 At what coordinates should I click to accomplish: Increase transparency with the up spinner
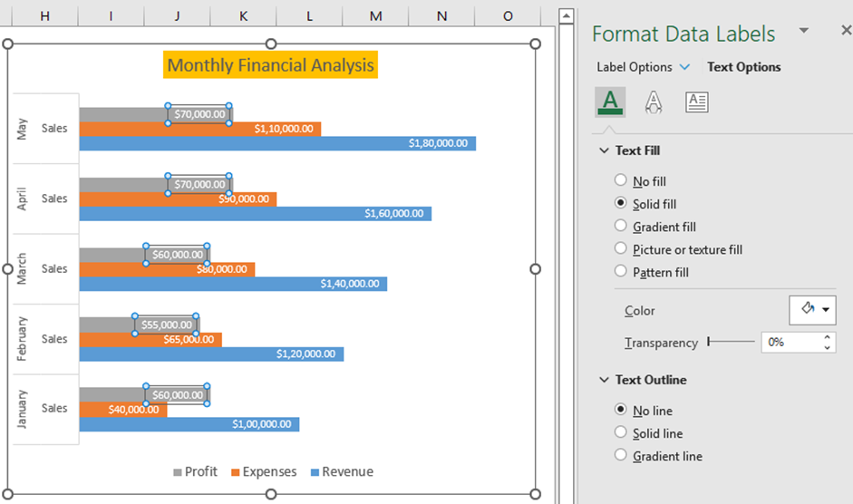point(828,337)
